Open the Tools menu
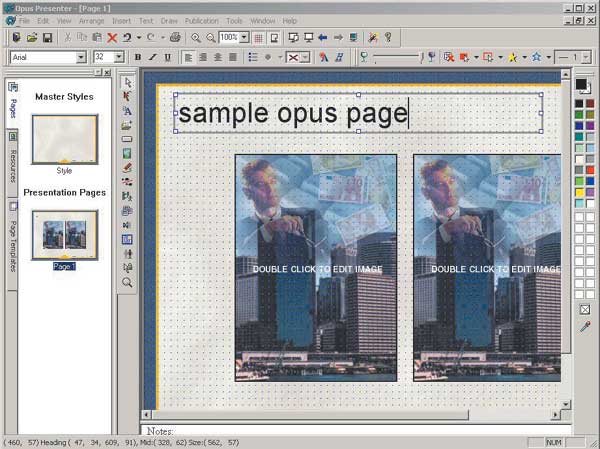The width and height of the screenshot is (600, 449). (x=234, y=21)
